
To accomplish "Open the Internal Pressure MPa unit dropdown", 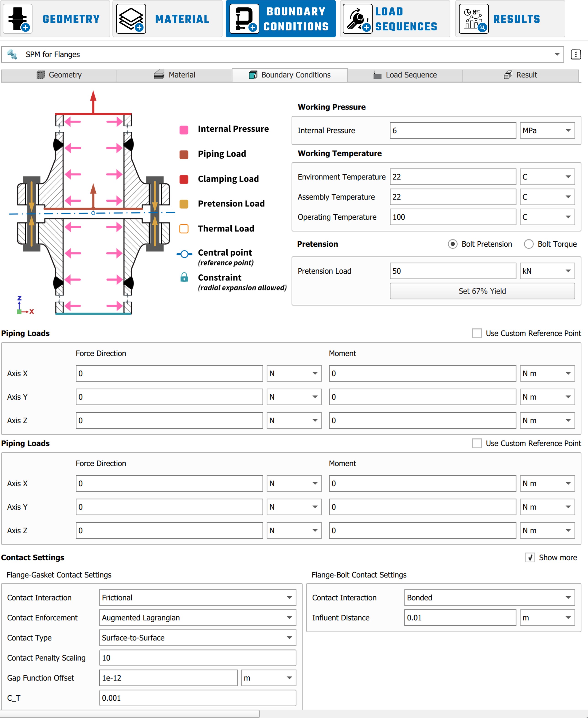I will click(x=547, y=131).
